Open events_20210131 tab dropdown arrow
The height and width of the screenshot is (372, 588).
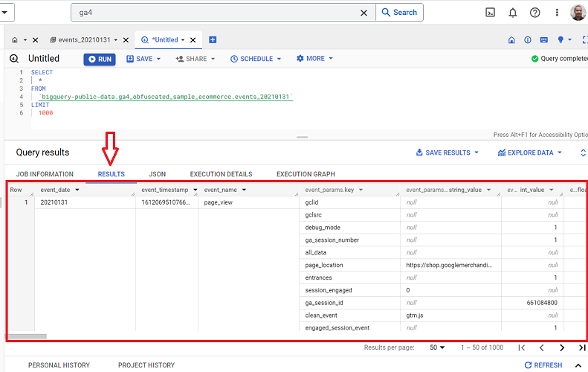coord(116,39)
